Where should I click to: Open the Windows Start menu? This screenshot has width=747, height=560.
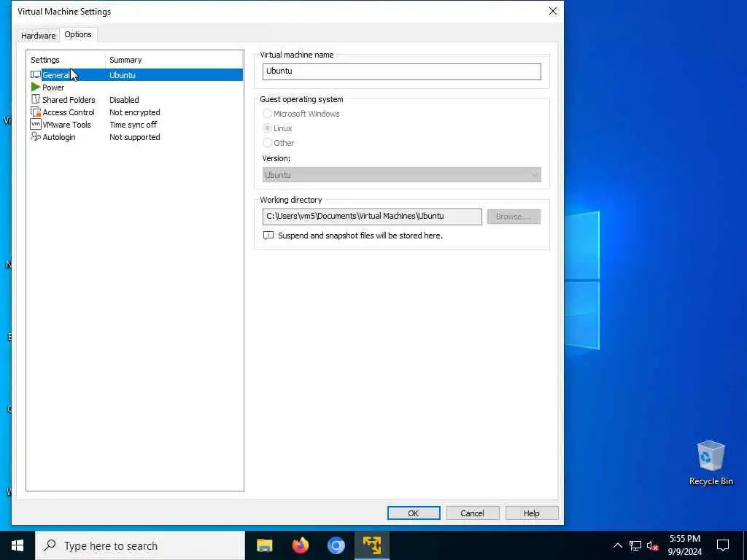18,545
